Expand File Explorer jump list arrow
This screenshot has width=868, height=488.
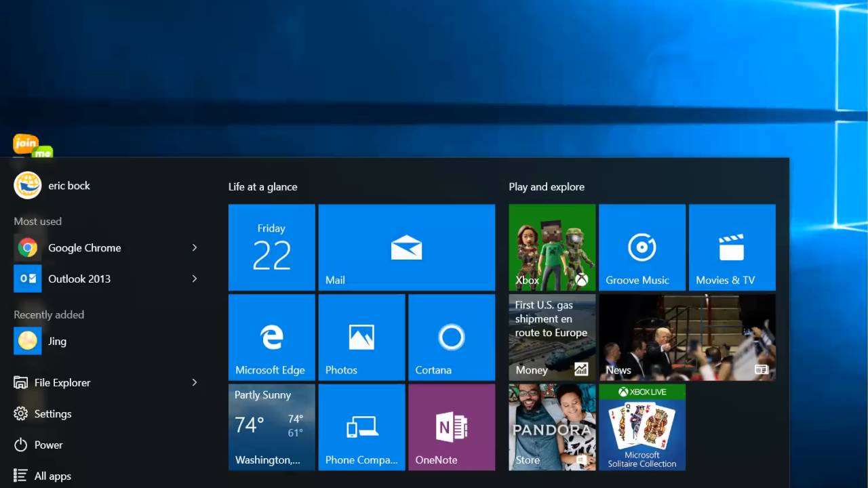(x=195, y=382)
